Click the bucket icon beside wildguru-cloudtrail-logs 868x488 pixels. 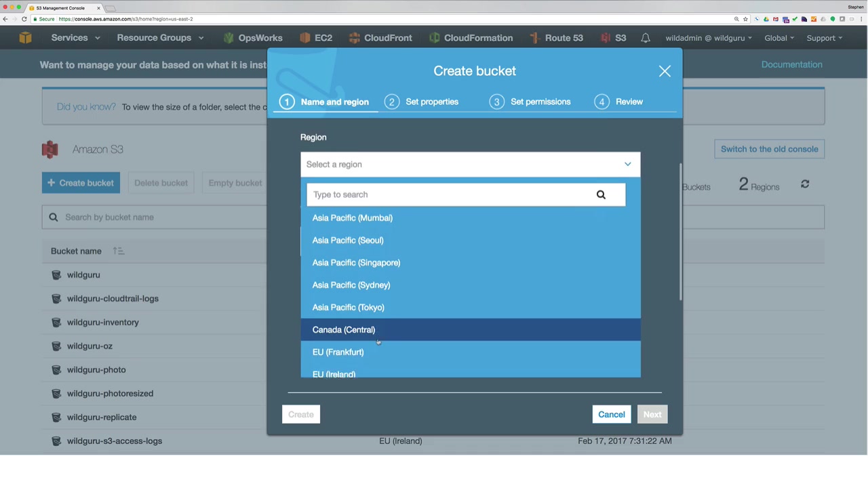(56, 298)
